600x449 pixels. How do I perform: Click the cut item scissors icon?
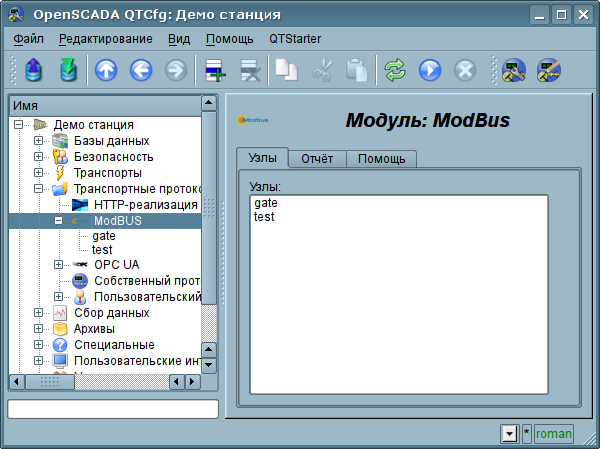322,70
